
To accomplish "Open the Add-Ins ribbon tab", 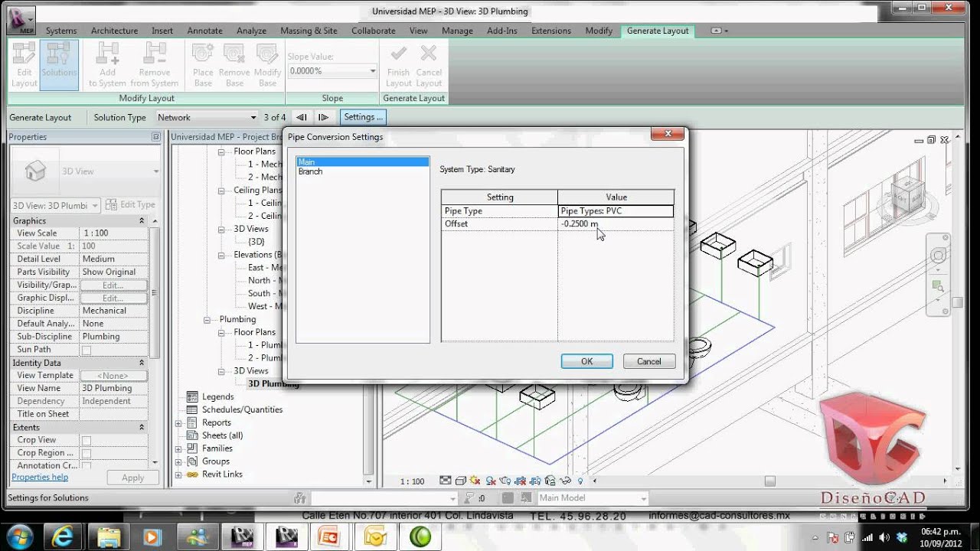I will [502, 31].
